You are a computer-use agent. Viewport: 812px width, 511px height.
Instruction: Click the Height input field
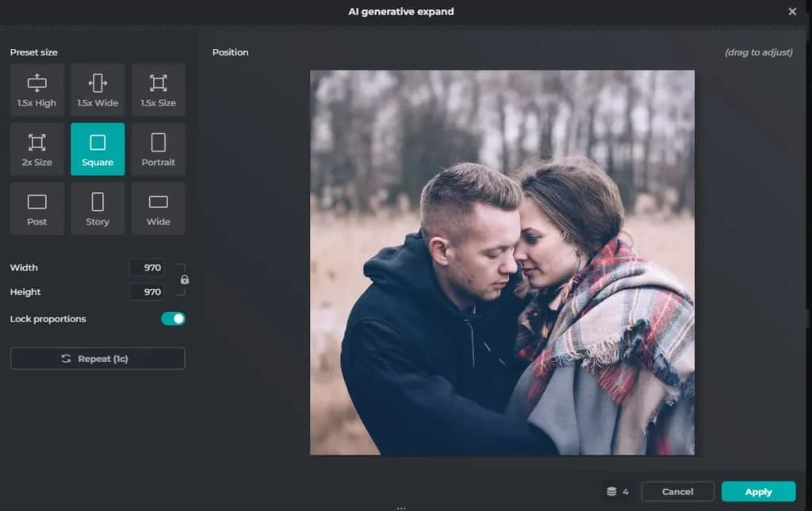tap(147, 292)
